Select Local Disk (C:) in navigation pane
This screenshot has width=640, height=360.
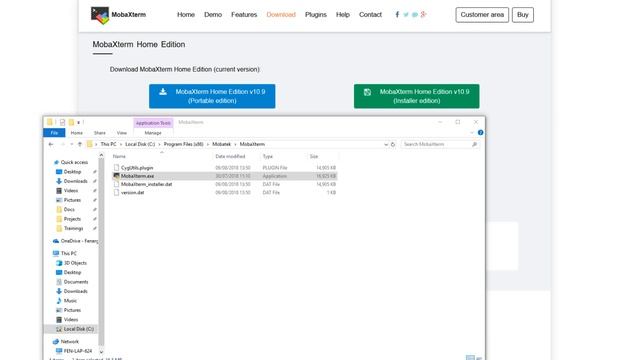tap(78, 329)
